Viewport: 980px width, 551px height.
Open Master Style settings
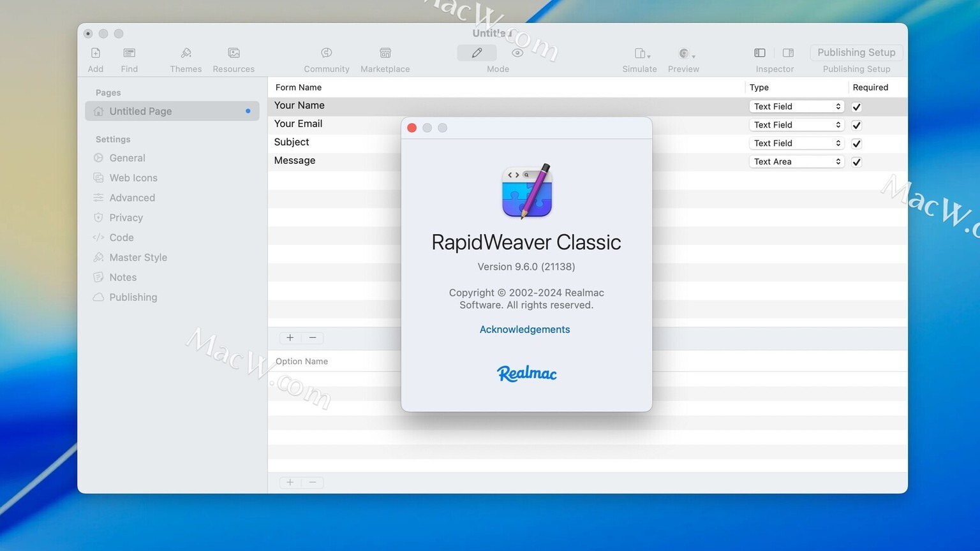(x=138, y=257)
